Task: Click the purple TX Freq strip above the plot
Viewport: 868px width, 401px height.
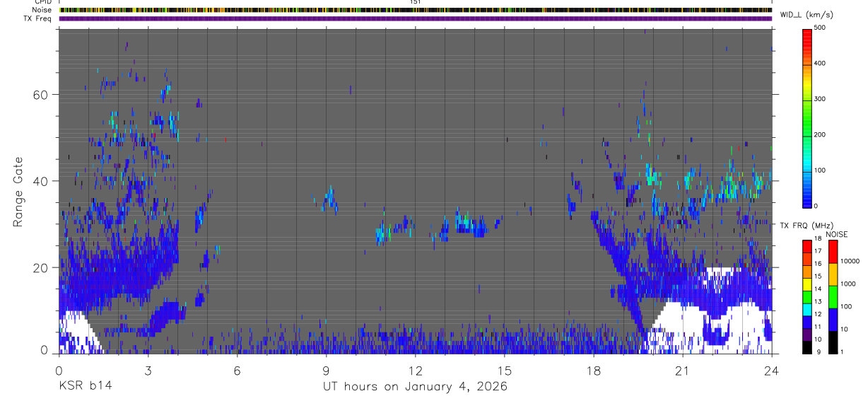Action: tap(415, 18)
